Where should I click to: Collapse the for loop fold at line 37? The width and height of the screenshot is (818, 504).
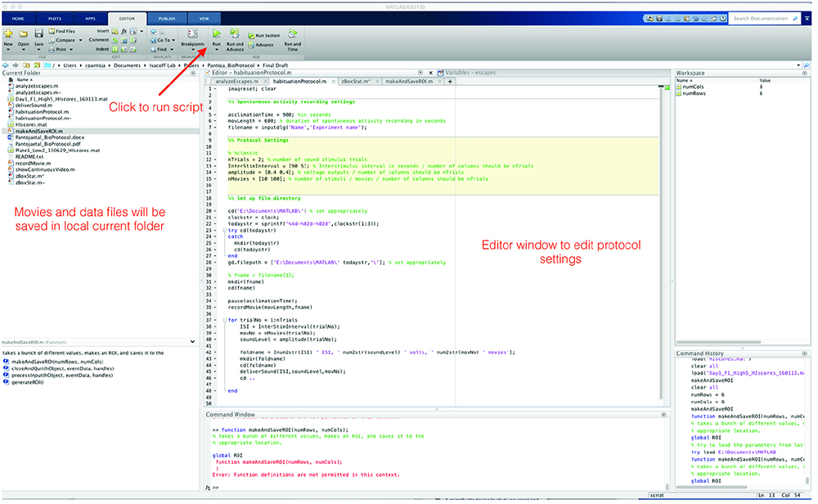coord(224,320)
